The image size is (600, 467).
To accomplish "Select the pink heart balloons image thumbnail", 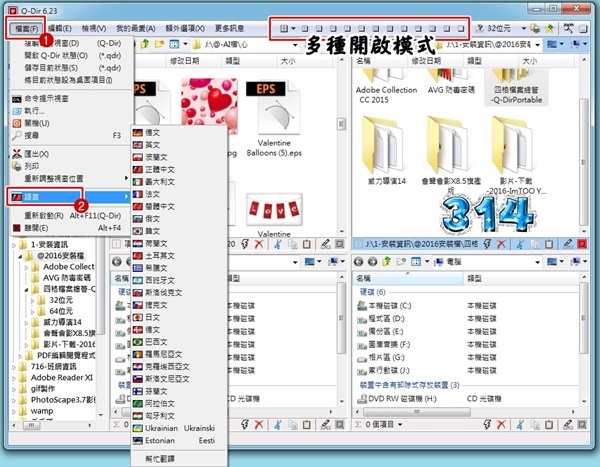I will click(x=209, y=106).
